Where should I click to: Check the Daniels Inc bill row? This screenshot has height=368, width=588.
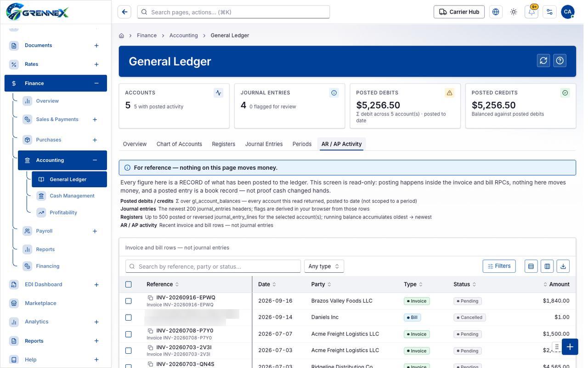[x=129, y=317]
